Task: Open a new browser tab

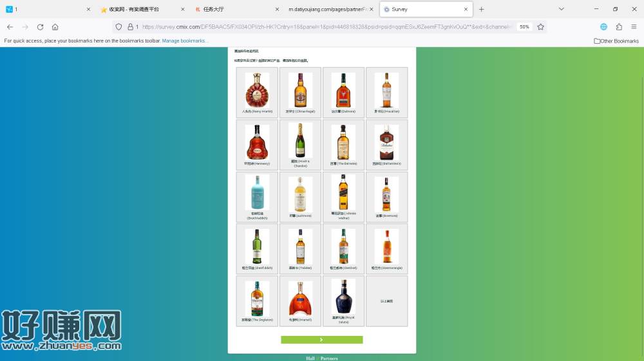Action: (481, 9)
